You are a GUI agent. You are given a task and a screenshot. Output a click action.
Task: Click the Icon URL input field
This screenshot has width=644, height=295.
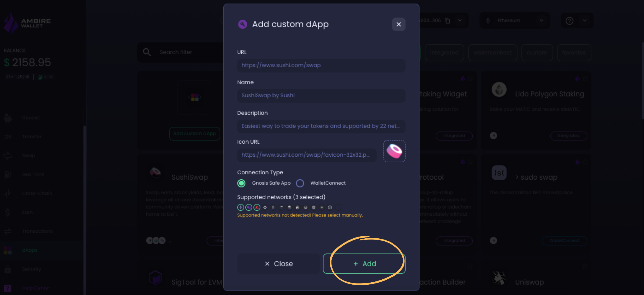pyautogui.click(x=307, y=155)
